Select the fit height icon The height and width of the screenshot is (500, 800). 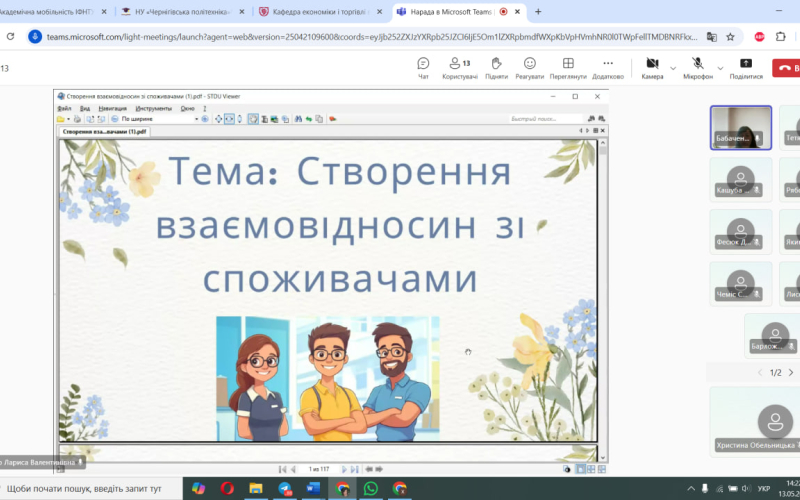click(239, 119)
